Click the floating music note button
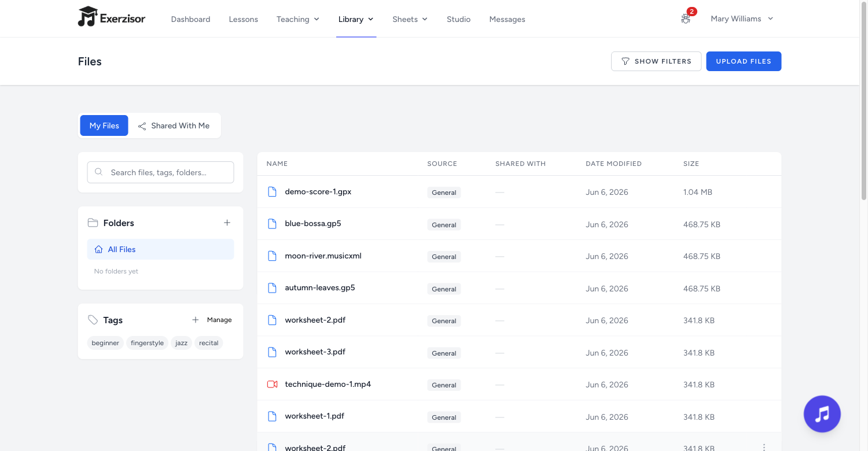This screenshot has height=451, width=868. pos(822,414)
